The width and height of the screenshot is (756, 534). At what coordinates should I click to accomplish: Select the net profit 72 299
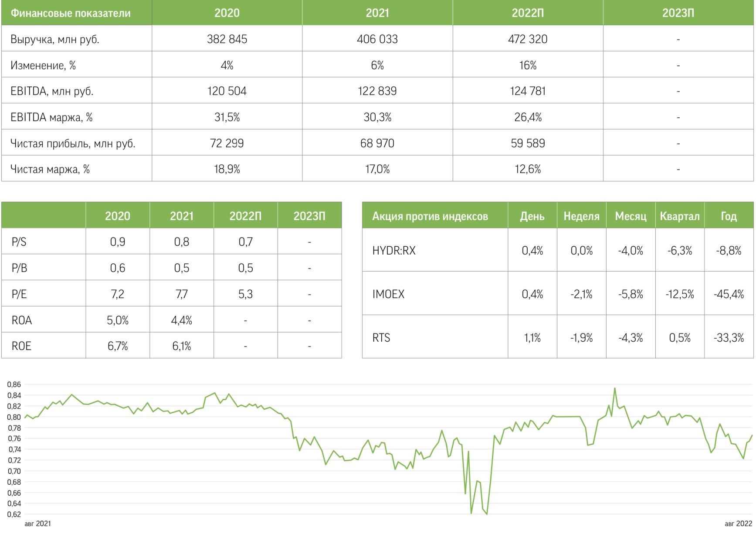click(x=227, y=143)
